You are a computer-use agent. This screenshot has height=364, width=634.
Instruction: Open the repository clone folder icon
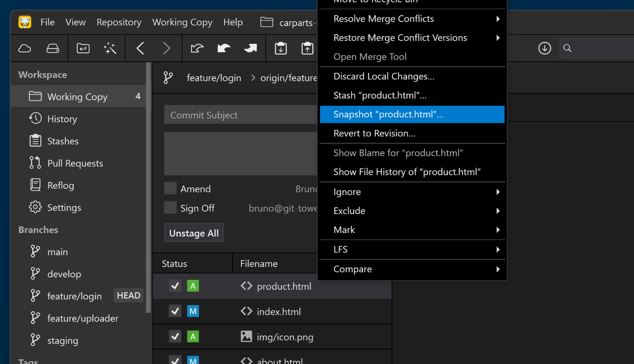[x=83, y=49]
